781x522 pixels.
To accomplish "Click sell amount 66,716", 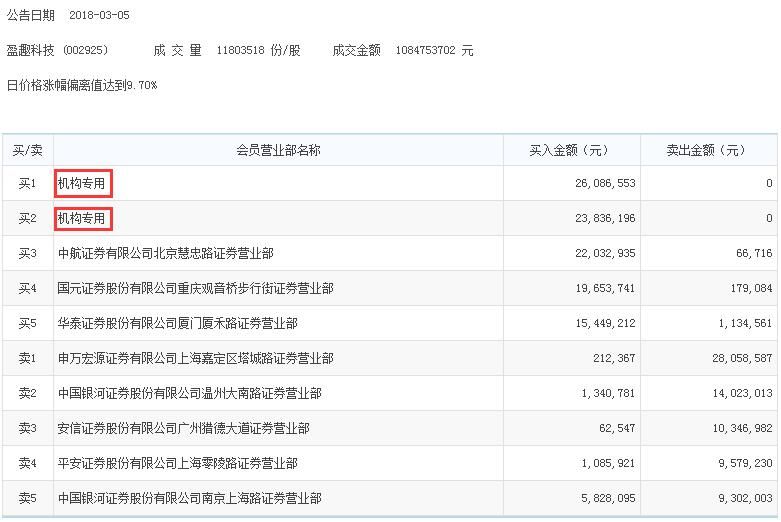I will (754, 253).
